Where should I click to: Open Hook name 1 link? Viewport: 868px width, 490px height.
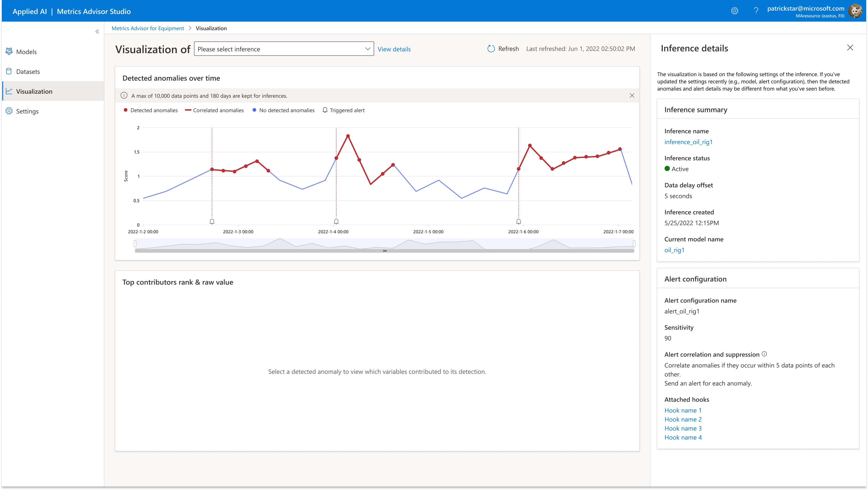[x=683, y=410]
